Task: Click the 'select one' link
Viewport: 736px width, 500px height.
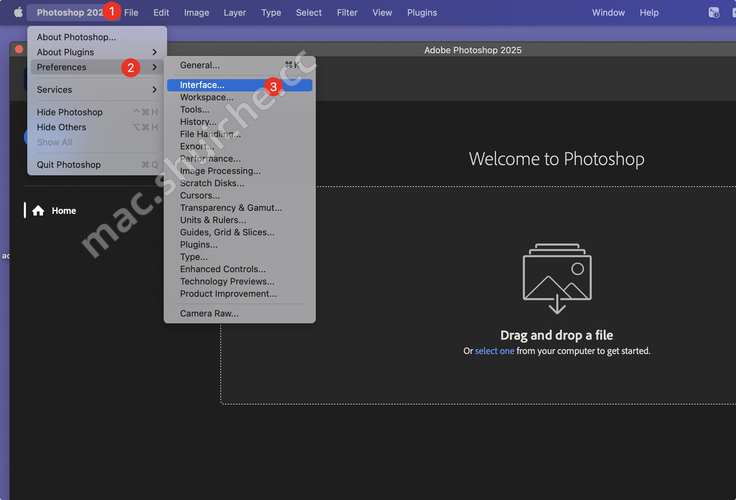Action: click(x=494, y=351)
